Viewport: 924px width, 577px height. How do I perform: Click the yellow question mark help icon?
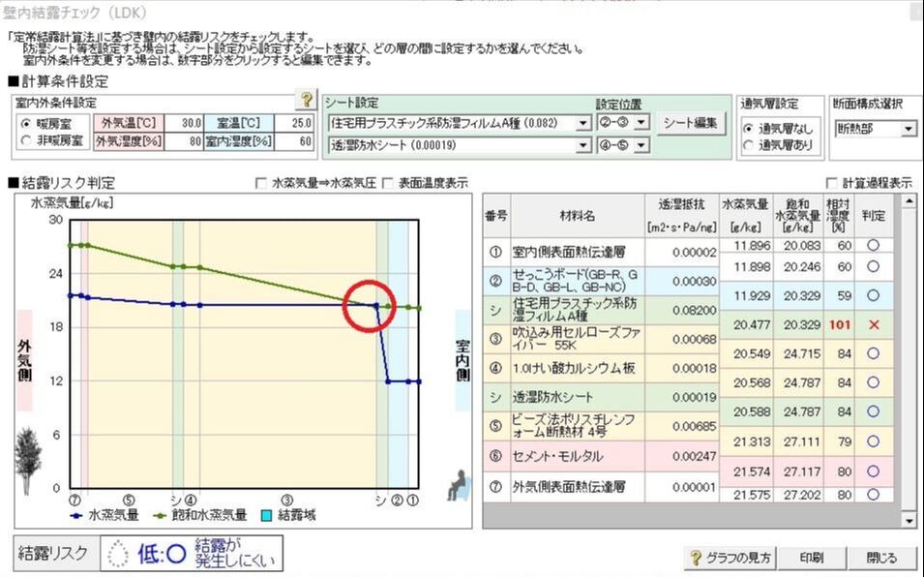tap(307, 100)
